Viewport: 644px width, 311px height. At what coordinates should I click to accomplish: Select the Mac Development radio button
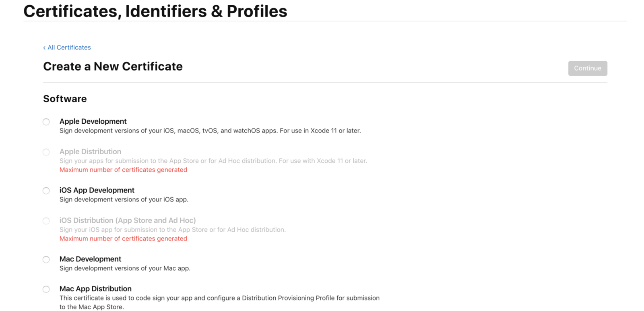46,259
